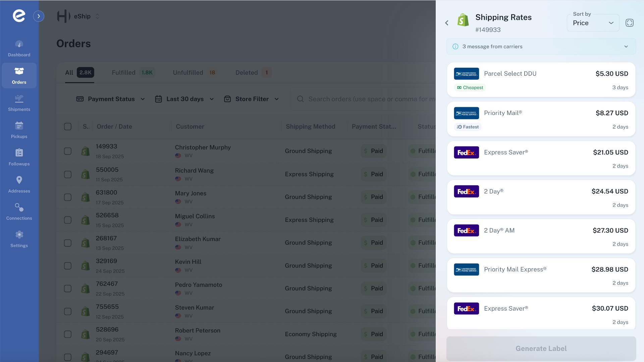Click the Generate Label button
Image resolution: width=644 pixels, height=362 pixels.
tap(541, 348)
